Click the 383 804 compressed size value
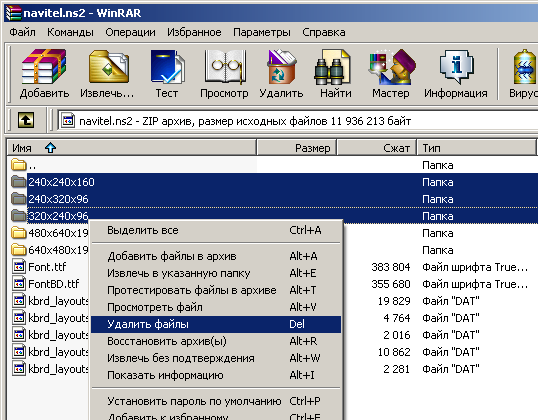 click(390, 267)
